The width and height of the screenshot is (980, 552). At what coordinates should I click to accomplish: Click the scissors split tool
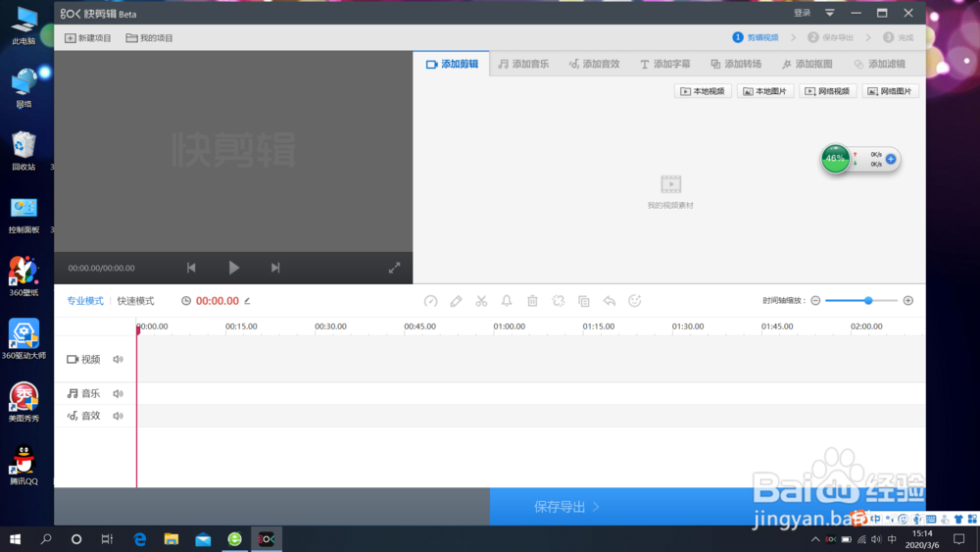coord(481,301)
